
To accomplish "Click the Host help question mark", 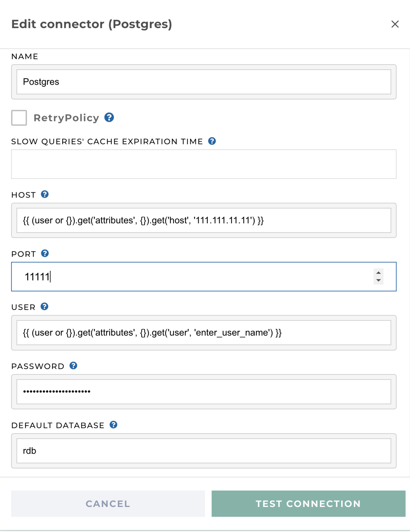I will click(45, 194).
